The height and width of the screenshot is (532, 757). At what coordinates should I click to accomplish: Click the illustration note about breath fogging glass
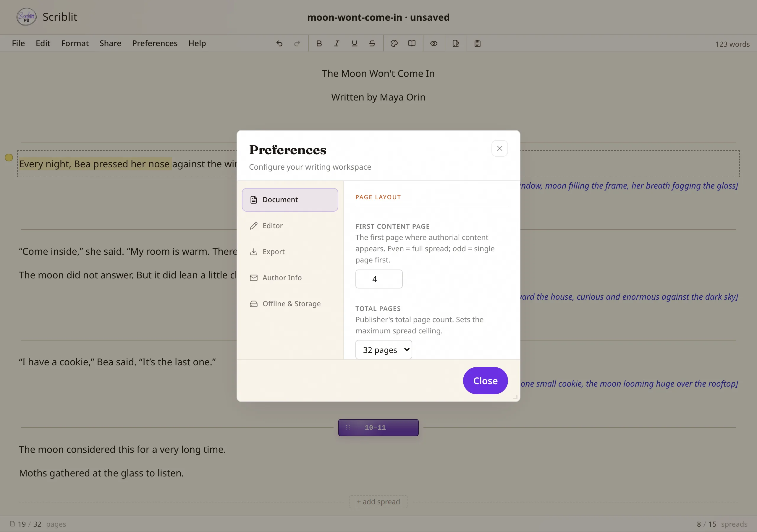[629, 186]
